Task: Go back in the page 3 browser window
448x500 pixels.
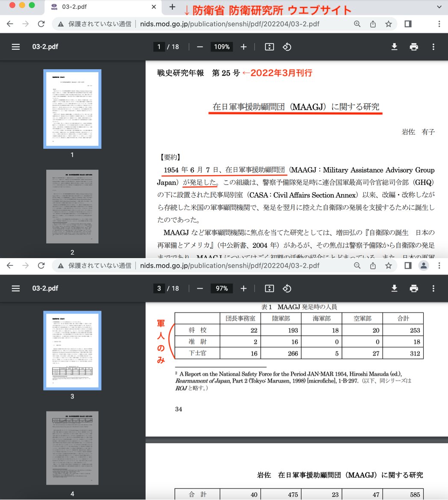Action: (10, 266)
